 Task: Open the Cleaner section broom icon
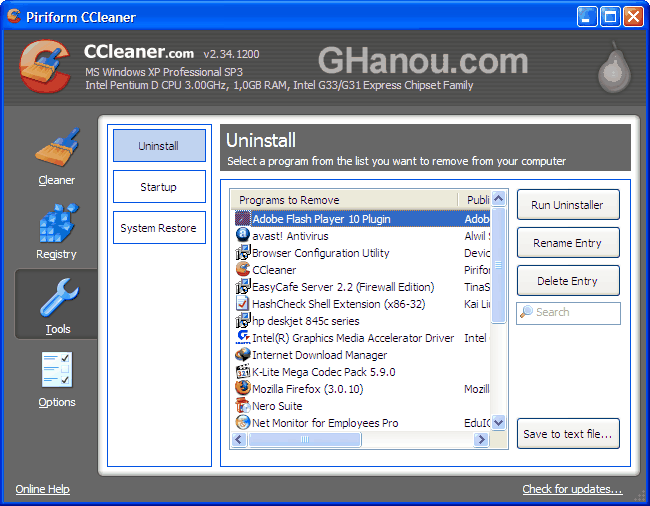pyautogui.click(x=57, y=148)
